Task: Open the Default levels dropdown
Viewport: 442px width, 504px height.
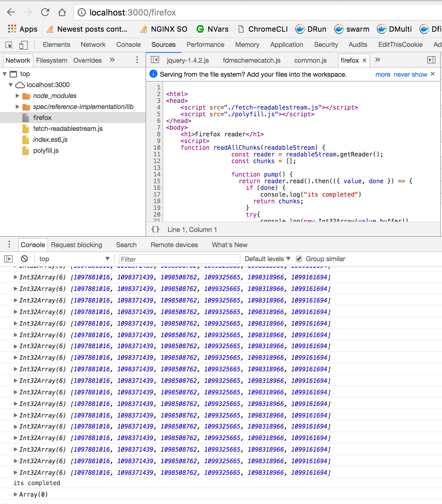Action: [267, 259]
